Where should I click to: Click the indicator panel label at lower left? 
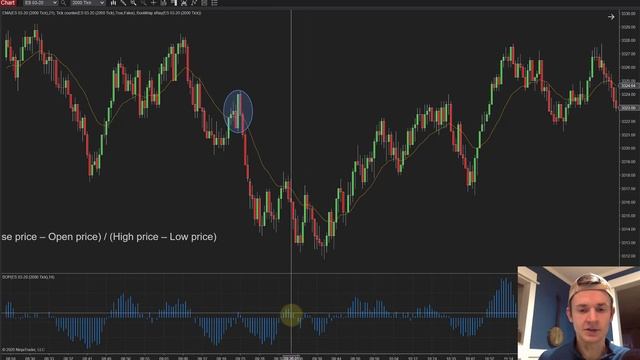(28, 277)
